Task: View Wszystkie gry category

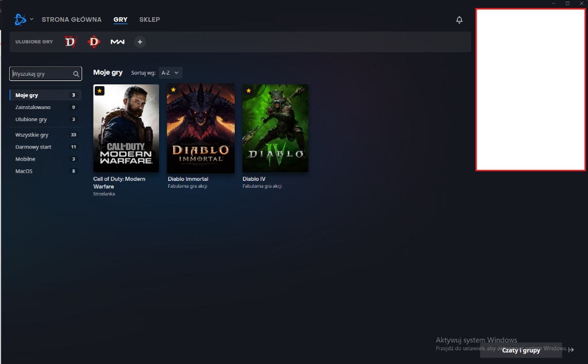Action: pos(45,134)
